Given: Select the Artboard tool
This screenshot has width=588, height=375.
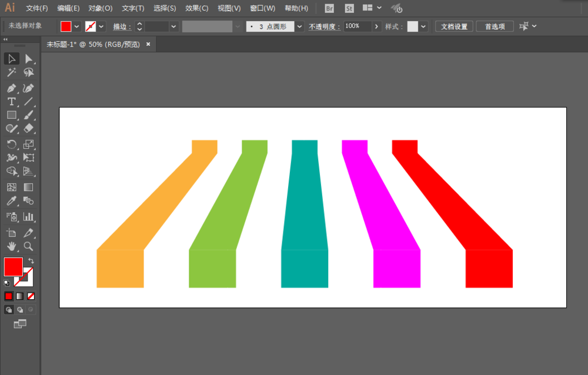Looking at the screenshot, I should pos(12,233).
